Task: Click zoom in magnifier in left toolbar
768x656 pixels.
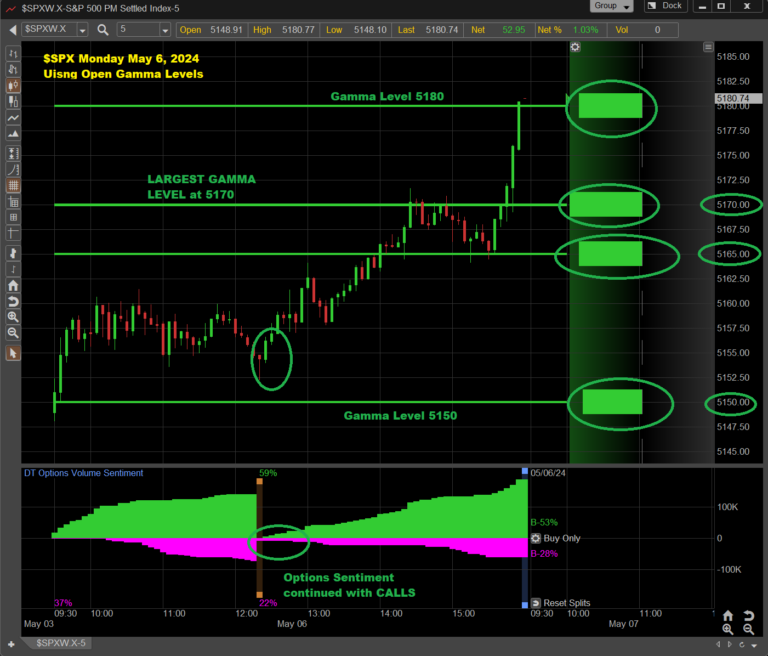Action: coord(13,317)
